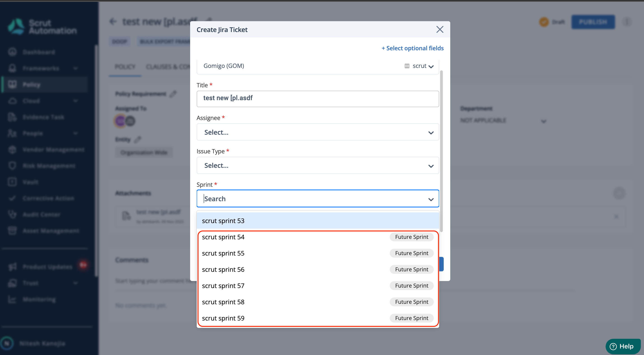644x355 pixels.
Task: Click the Product Updates megaphone icon
Action: [x=12, y=267]
